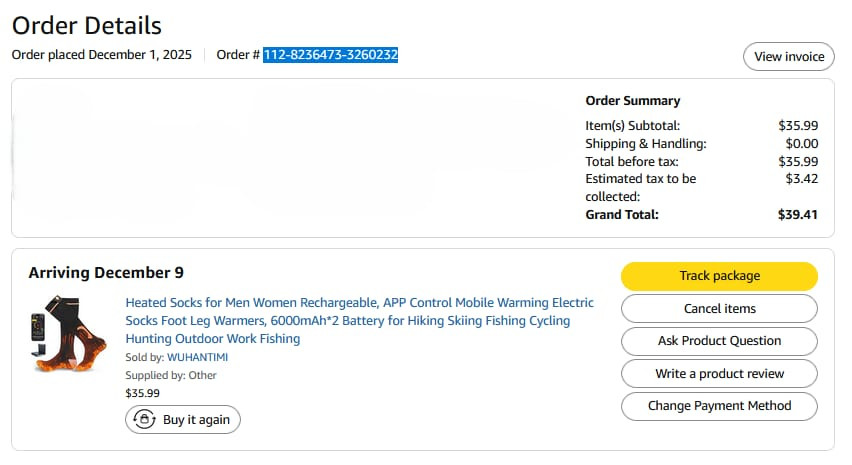
Task: Visit the WUHANTIMI seller page
Action: [197, 357]
